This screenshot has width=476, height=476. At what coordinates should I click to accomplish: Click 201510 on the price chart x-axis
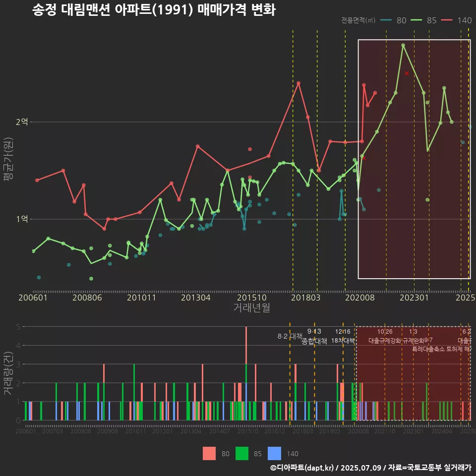252,297
